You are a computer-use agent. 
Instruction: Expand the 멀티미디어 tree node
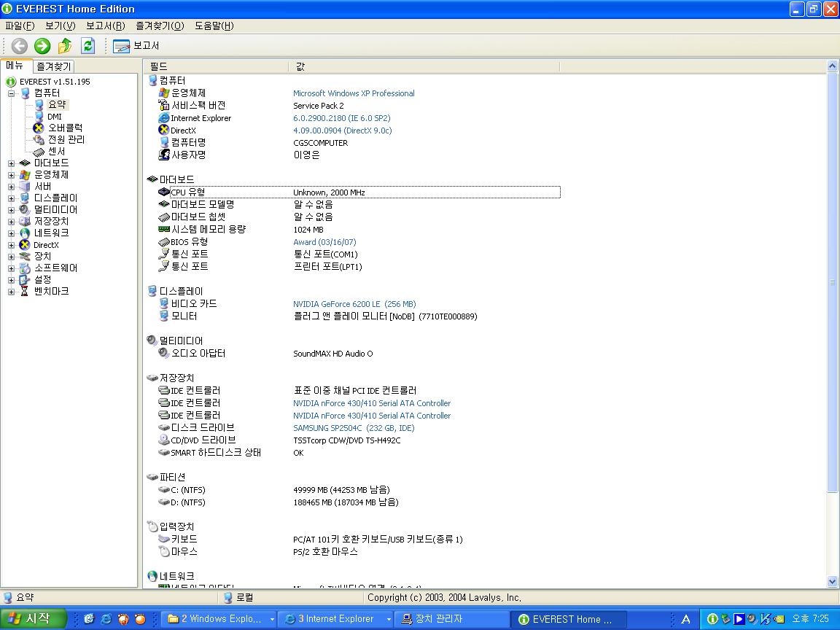click(x=11, y=210)
